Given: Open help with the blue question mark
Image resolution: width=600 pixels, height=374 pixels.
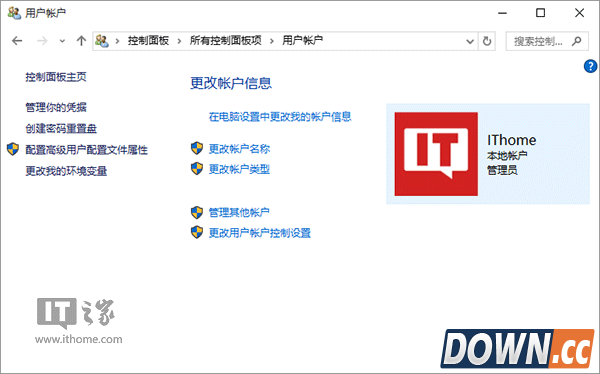Looking at the screenshot, I should point(590,66).
